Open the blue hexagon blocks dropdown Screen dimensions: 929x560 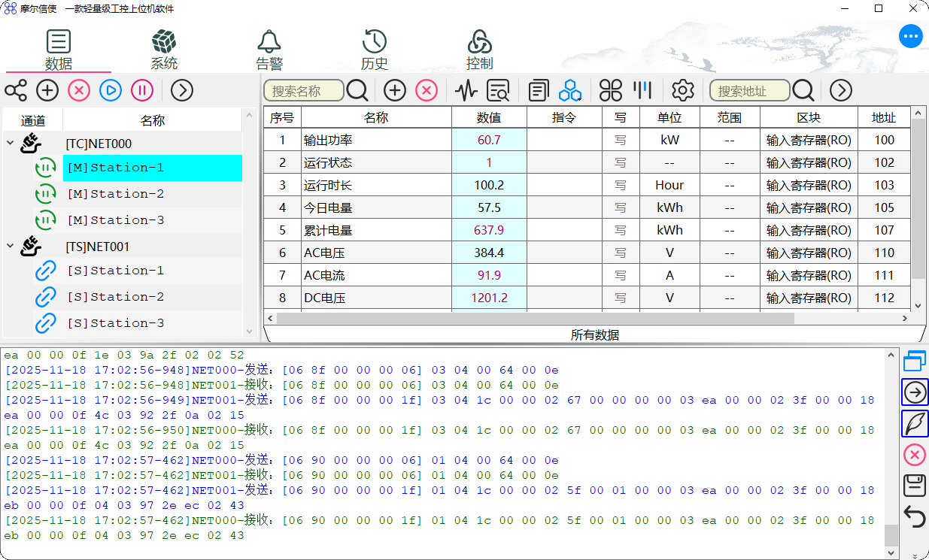[570, 91]
